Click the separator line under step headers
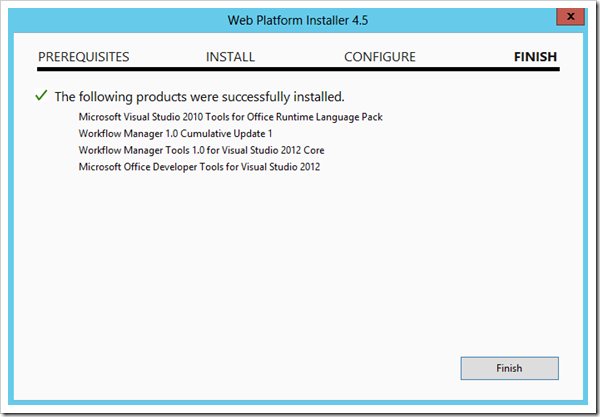Viewport: 600px width, 417px height. pos(298,72)
